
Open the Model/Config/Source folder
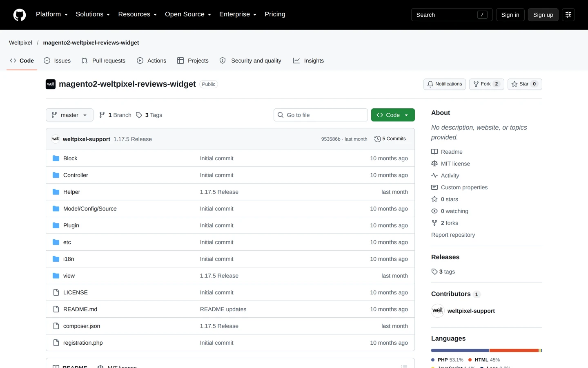[x=90, y=209]
